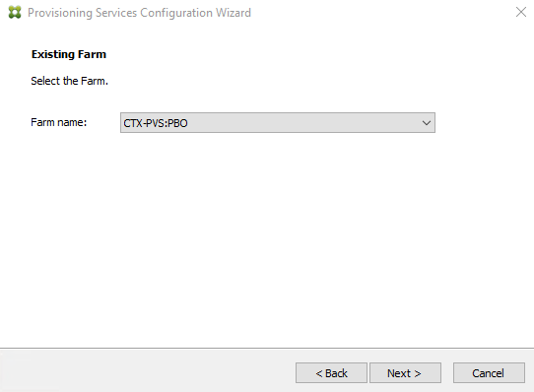The width and height of the screenshot is (534, 392).
Task: Select the CTX-PVS:PBO farm combo box
Action: 278,122
